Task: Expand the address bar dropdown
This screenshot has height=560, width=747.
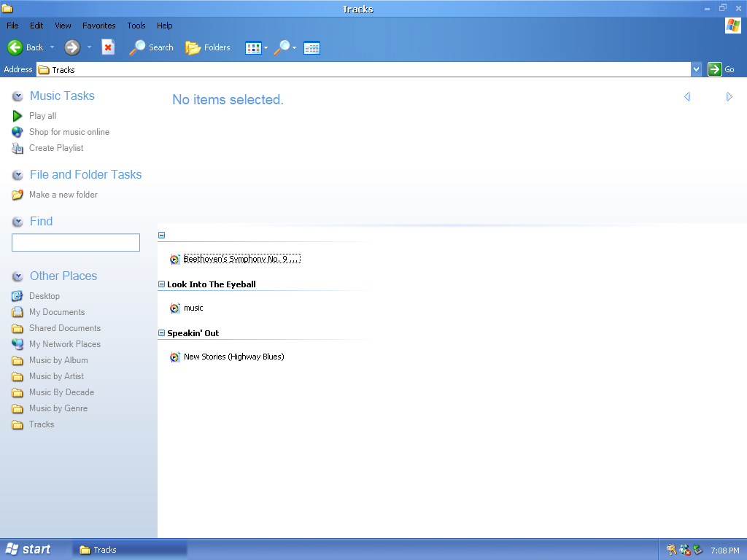Action: pyautogui.click(x=696, y=69)
